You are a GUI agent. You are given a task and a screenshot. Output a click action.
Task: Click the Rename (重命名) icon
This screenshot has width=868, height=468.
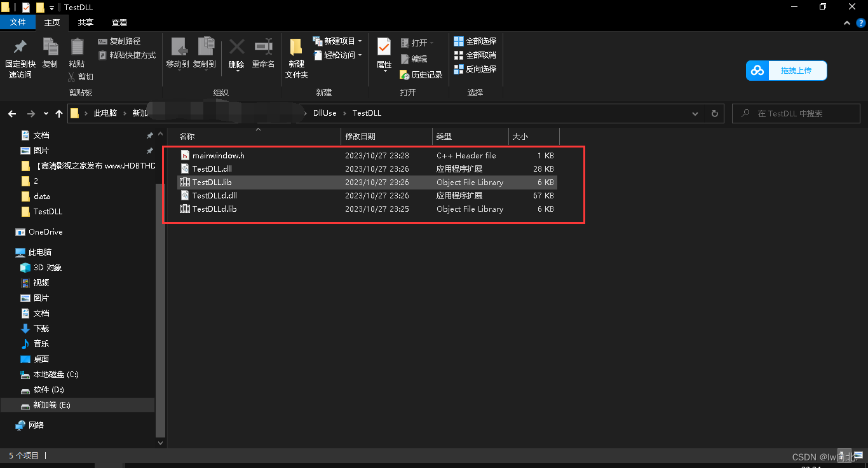point(264,47)
